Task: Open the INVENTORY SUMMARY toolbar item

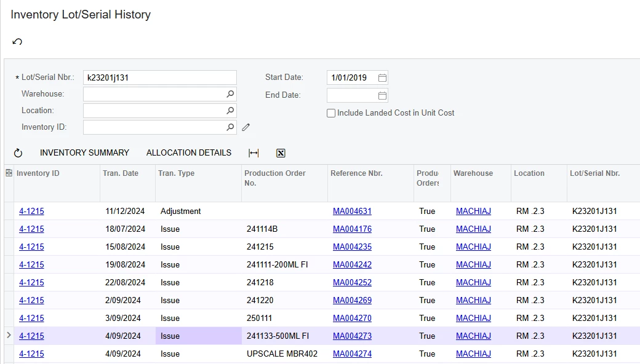Action: (x=84, y=152)
